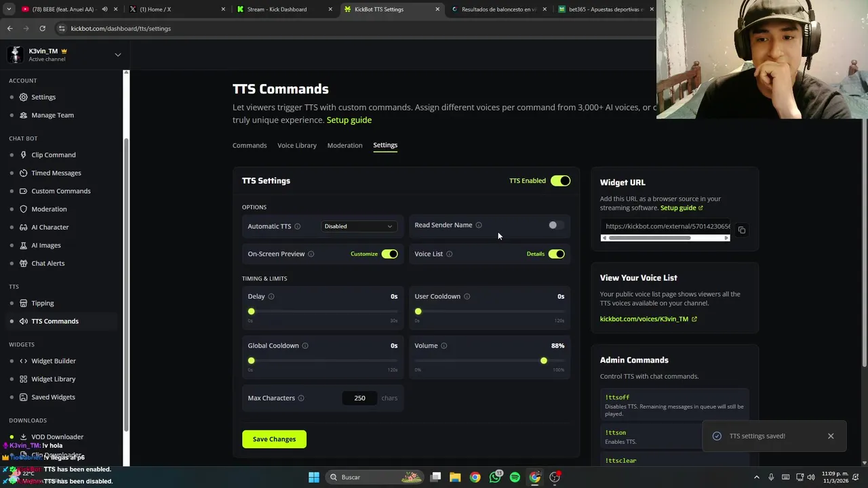Click the Chat Alerts icon

23,263
